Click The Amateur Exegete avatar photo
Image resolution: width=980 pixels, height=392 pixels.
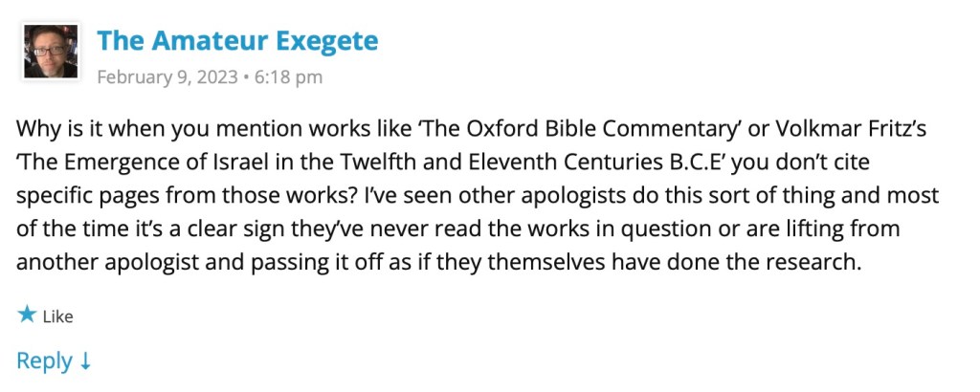[50, 51]
